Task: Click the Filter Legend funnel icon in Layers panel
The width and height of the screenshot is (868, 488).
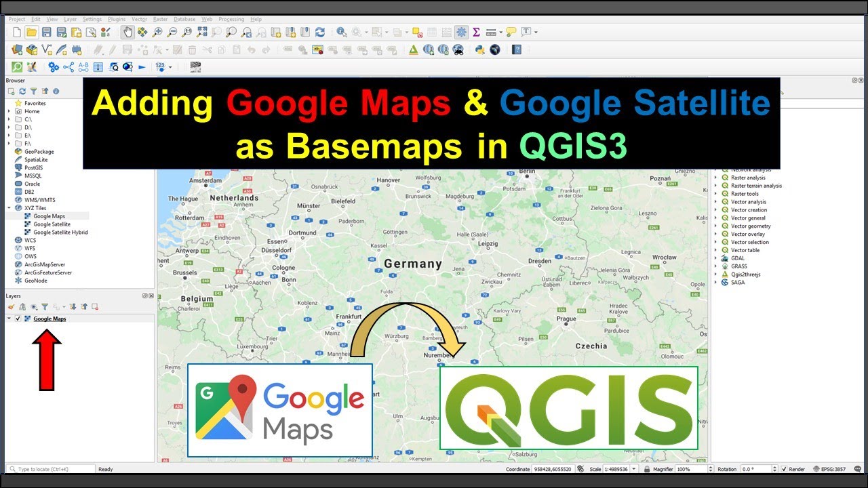Action: coord(45,307)
